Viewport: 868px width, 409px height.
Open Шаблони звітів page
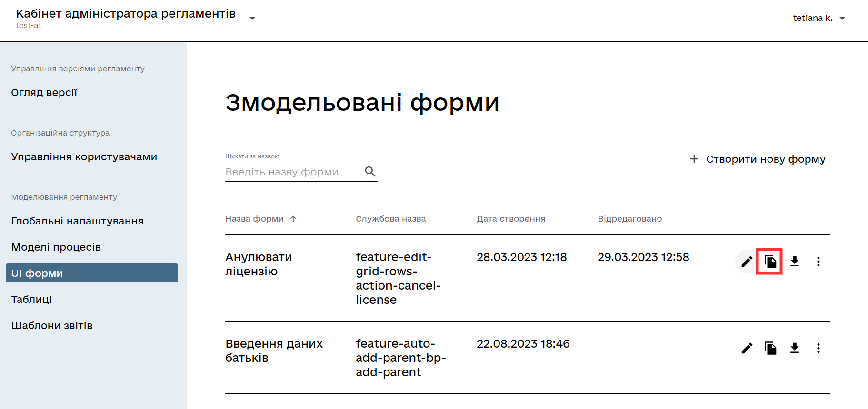point(52,326)
